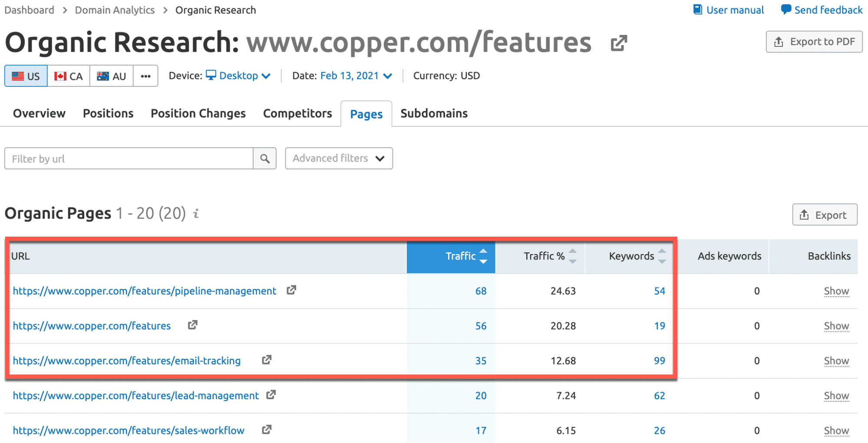This screenshot has height=443, width=868.
Task: Click external link icon beside pipeline-management URL
Action: (291, 290)
